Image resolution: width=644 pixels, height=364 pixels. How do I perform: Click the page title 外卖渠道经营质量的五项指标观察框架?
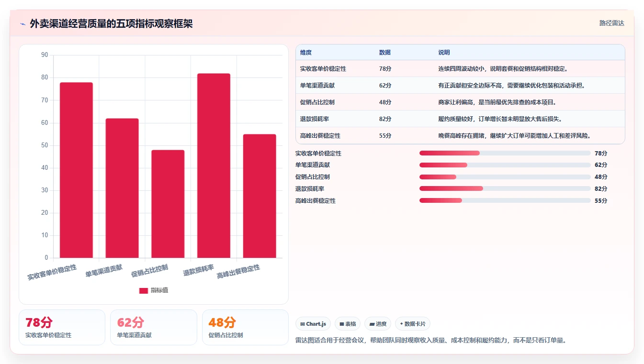(111, 23)
